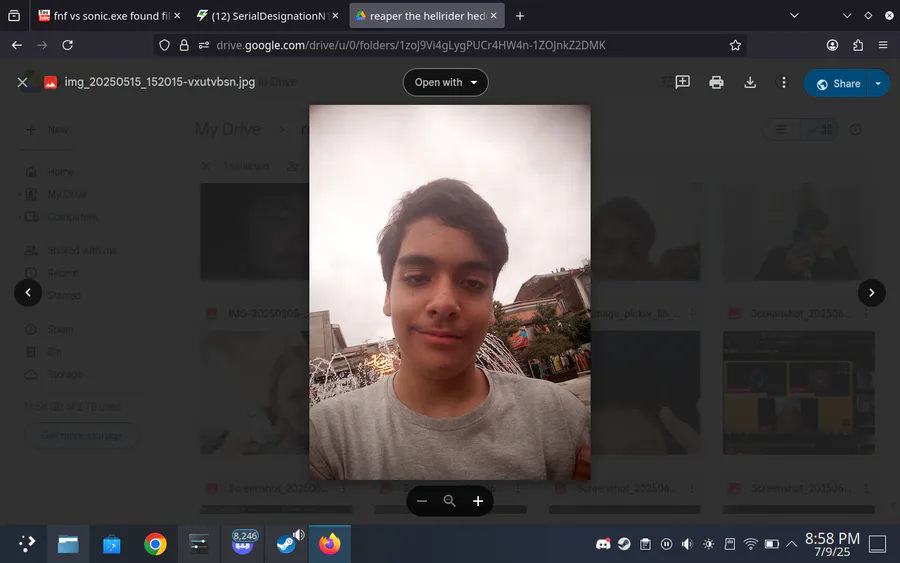The width and height of the screenshot is (900, 563).
Task: Select the Firefox taskbar icon
Action: point(329,543)
